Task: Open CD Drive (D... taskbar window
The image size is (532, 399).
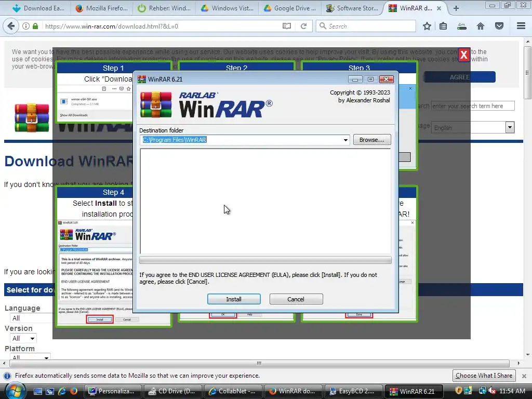Action: click(x=172, y=391)
